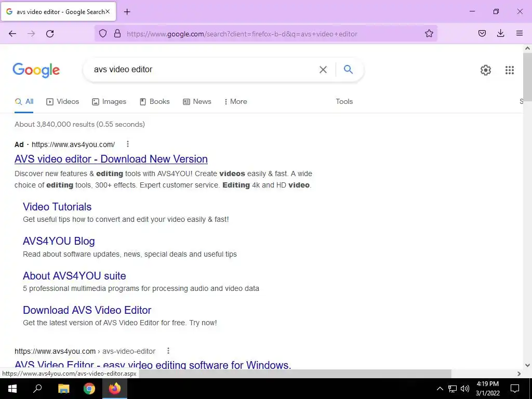532x399 pixels.
Task: Open a new browser tab
Action: coord(127,12)
